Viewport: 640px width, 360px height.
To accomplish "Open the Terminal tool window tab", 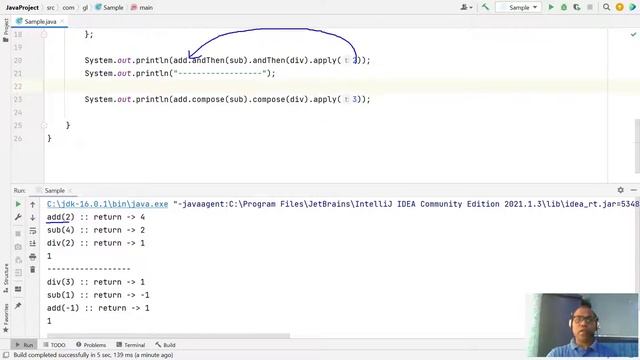I will pos(131,345).
